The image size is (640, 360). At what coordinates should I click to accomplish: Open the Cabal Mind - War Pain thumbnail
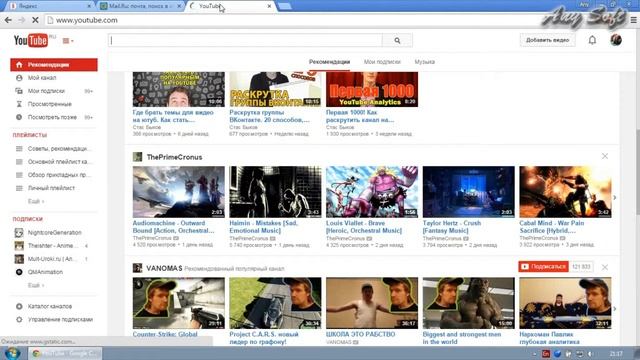click(565, 192)
